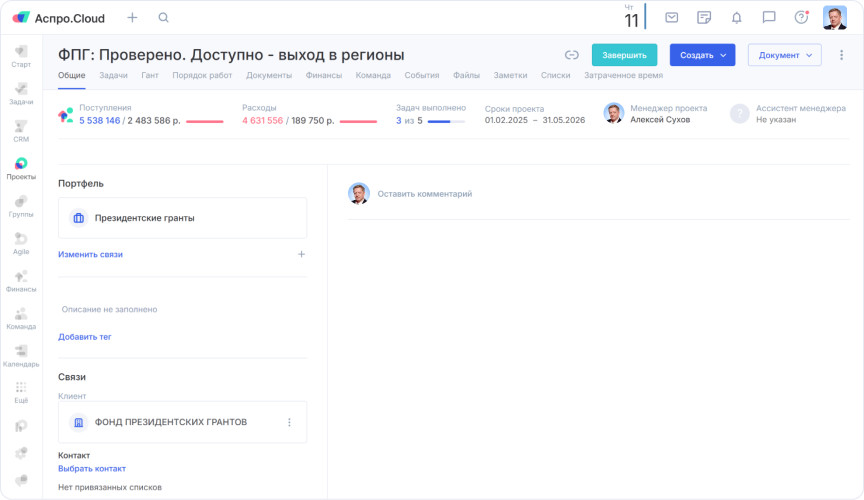
Task: Open Проекты in the sidebar
Action: [x=21, y=169]
